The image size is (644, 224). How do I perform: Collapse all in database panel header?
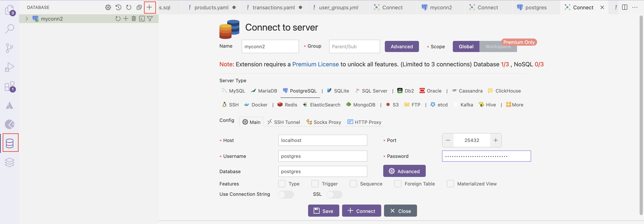point(139,8)
